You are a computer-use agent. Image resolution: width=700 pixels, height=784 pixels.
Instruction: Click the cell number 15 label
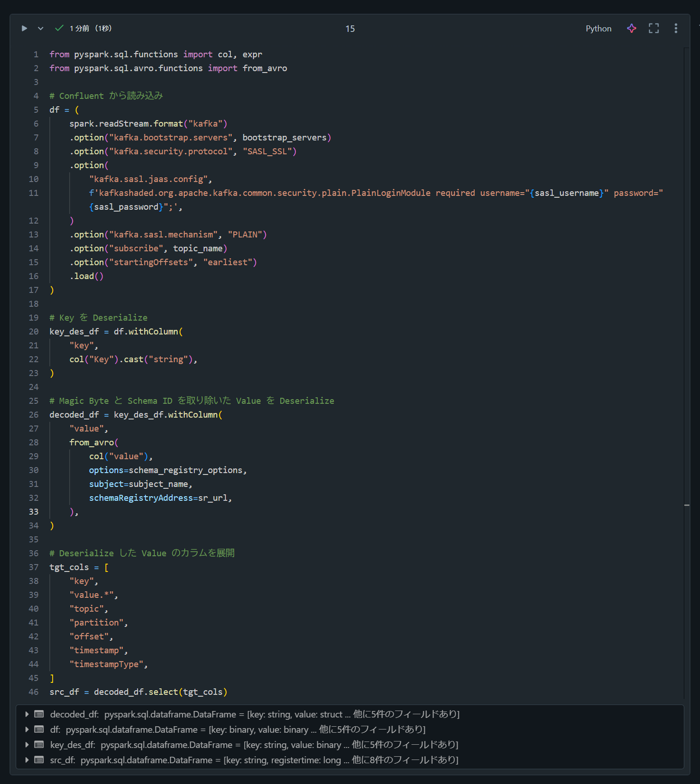click(x=350, y=29)
